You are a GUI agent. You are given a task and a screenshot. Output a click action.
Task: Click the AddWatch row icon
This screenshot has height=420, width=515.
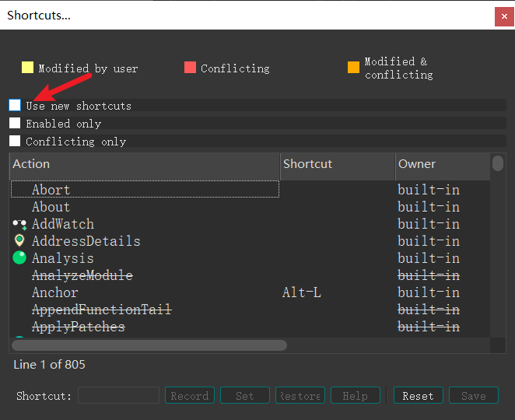click(x=19, y=224)
